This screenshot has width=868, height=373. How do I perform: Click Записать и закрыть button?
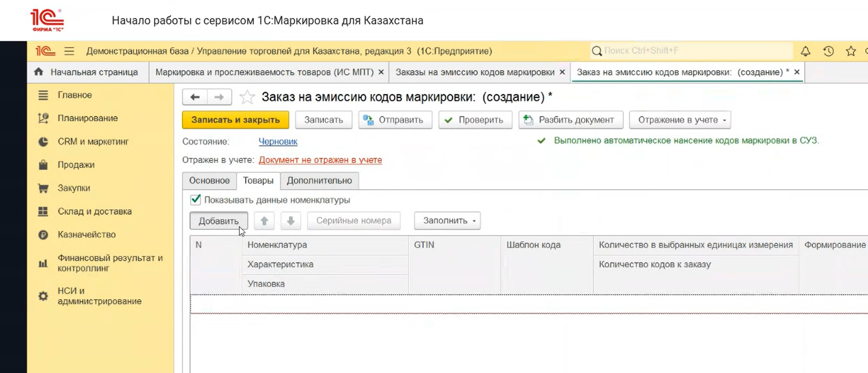coord(235,120)
